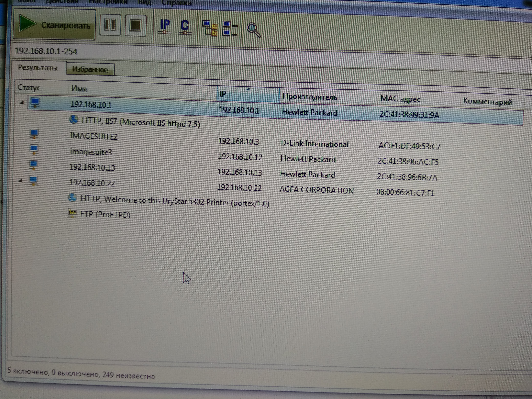Image resolution: width=532 pixels, height=399 pixels.
Task: Click the HTTP globe icon for IIS7
Action: (x=74, y=119)
